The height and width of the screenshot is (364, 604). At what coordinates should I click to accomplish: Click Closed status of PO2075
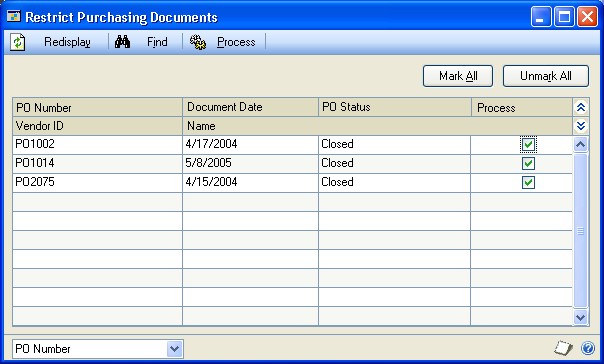[x=394, y=182]
